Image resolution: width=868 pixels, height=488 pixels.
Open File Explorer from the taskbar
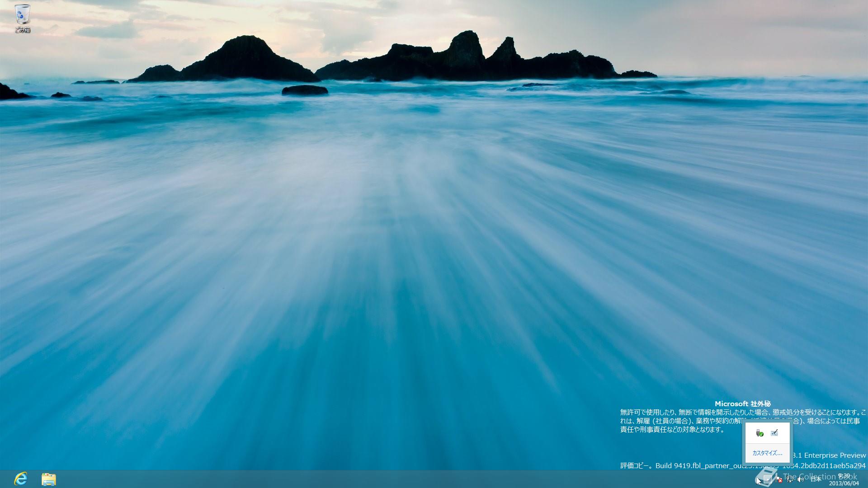pos(48,479)
